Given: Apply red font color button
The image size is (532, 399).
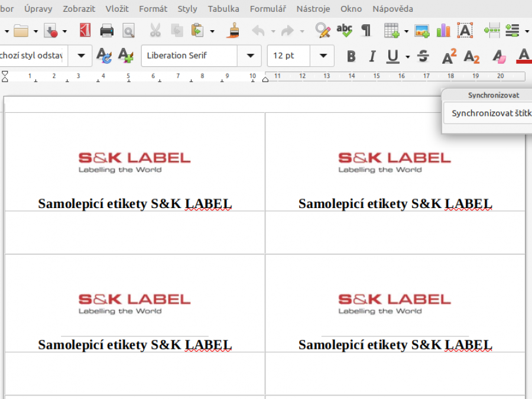Looking at the screenshot, I should click(x=524, y=56).
